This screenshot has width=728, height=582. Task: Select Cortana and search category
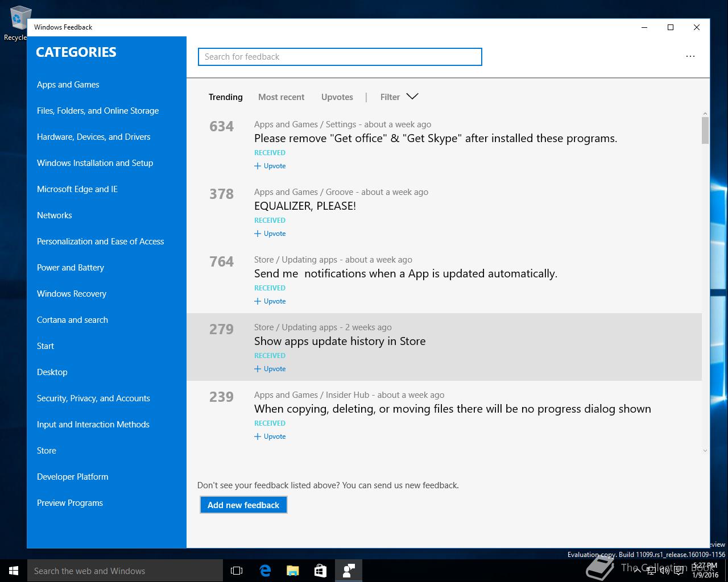click(x=72, y=320)
